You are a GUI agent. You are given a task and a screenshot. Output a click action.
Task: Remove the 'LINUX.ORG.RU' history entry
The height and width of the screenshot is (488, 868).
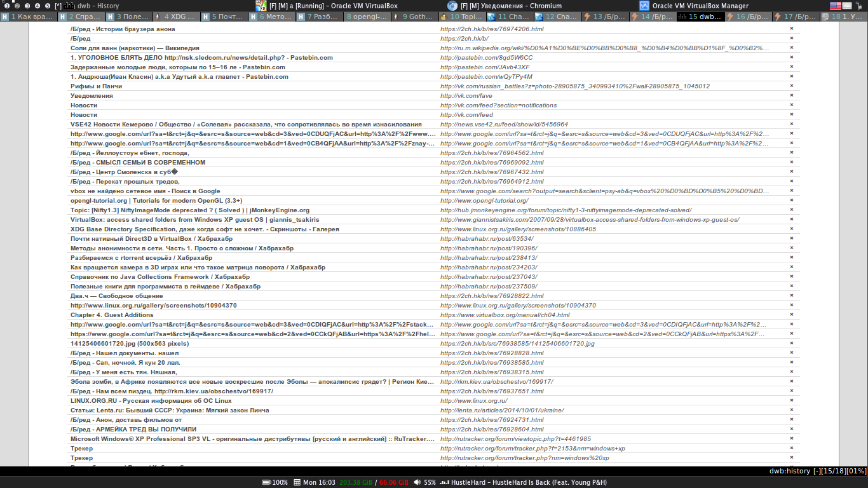792,400
